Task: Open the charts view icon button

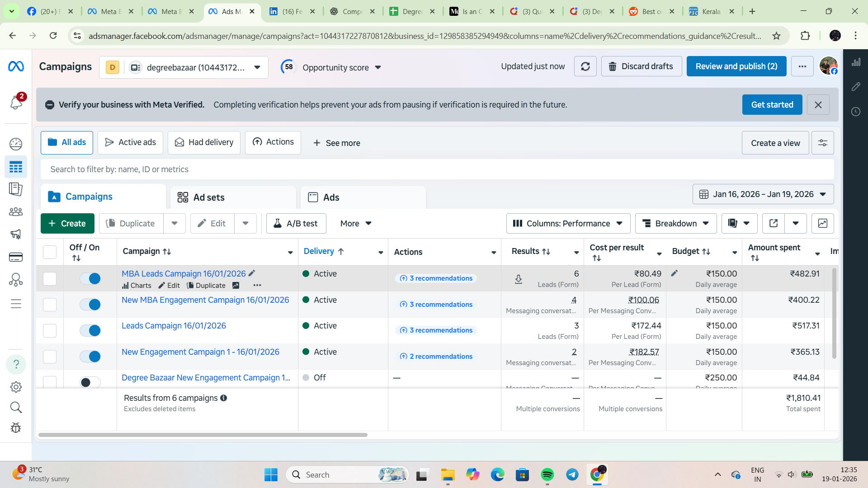Action: [822, 223]
